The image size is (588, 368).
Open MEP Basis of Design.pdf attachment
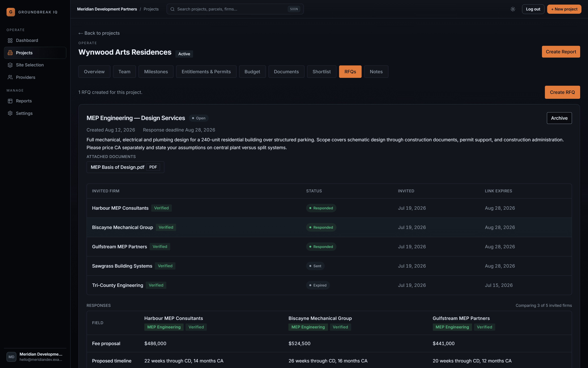[125, 167]
